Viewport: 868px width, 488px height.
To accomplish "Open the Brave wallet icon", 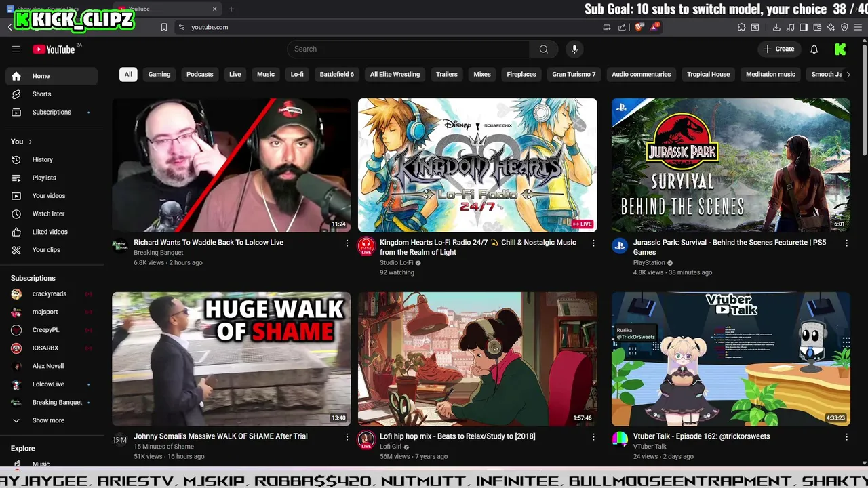I will coord(817,27).
